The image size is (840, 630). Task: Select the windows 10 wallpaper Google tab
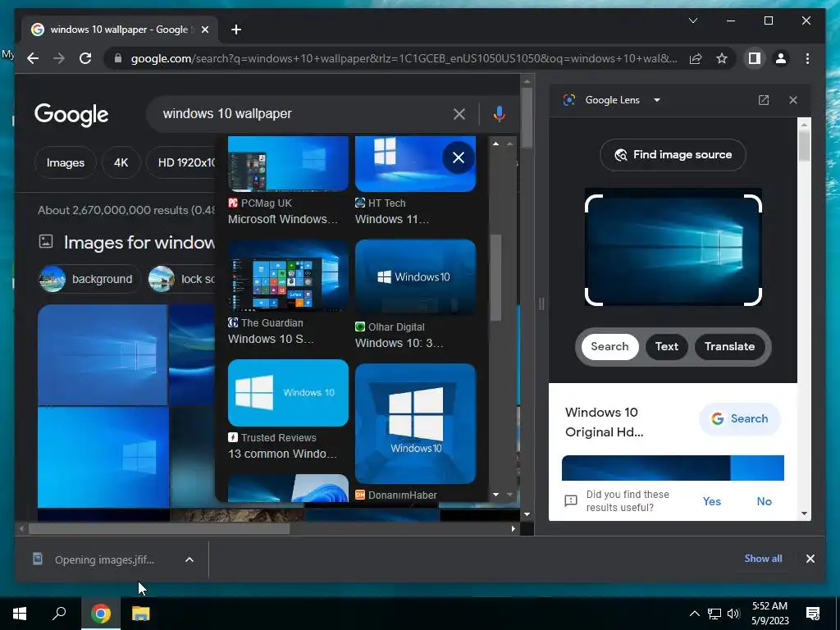coord(120,30)
